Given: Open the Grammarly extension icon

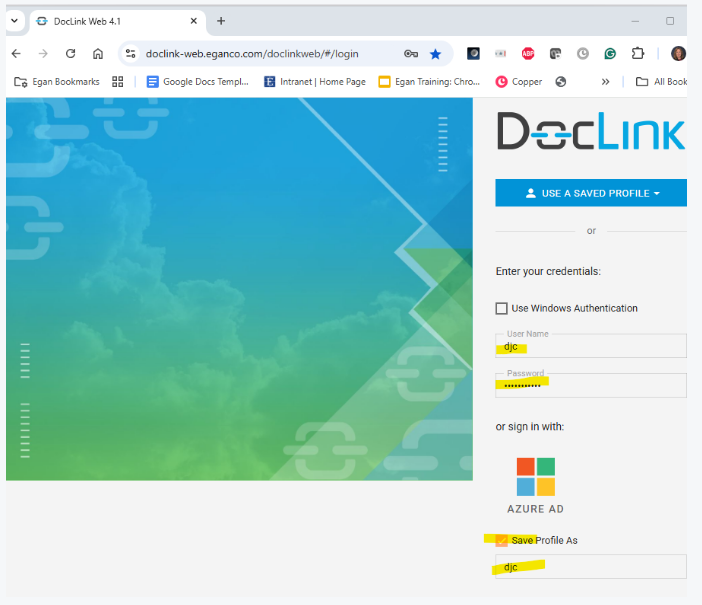Looking at the screenshot, I should click(x=610, y=54).
